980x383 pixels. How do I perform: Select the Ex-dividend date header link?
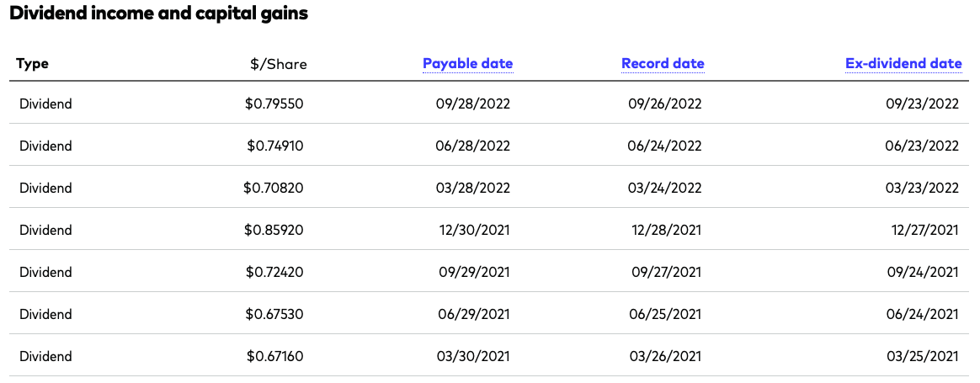click(903, 63)
